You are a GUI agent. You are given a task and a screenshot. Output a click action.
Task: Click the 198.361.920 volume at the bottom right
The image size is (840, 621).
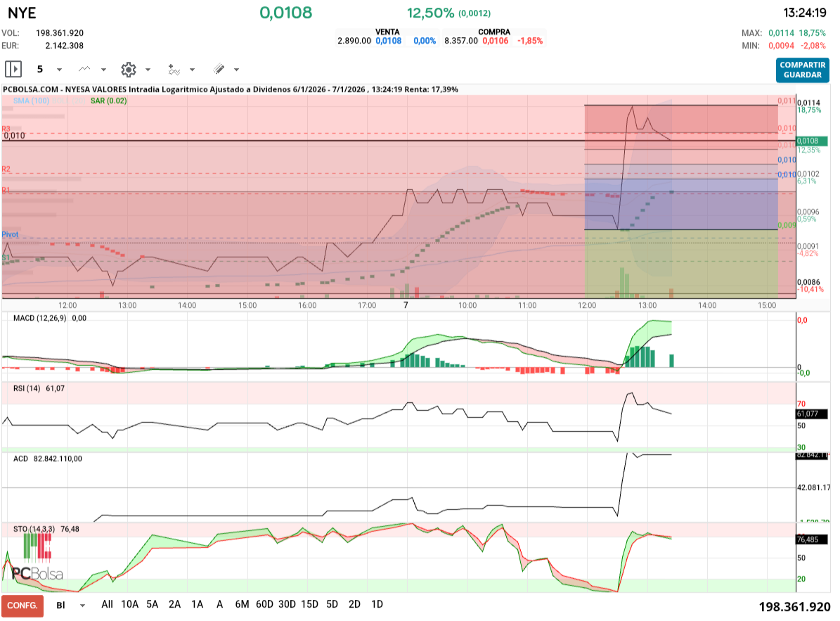pyautogui.click(x=794, y=606)
